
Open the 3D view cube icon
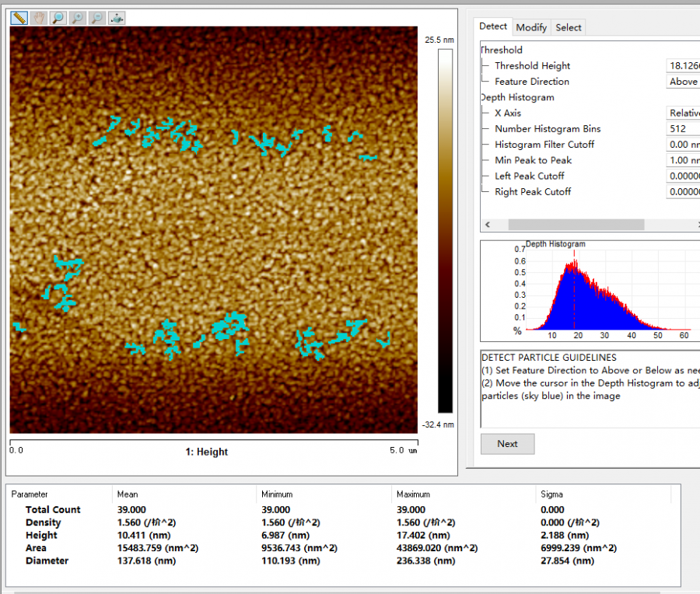tap(117, 18)
